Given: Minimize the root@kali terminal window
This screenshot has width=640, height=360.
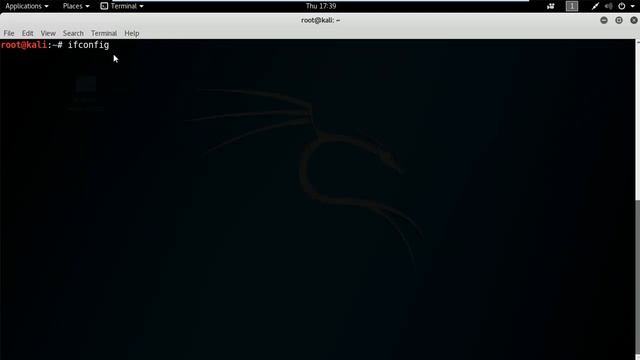Looking at the screenshot, I should pyautogui.click(x=604, y=20).
